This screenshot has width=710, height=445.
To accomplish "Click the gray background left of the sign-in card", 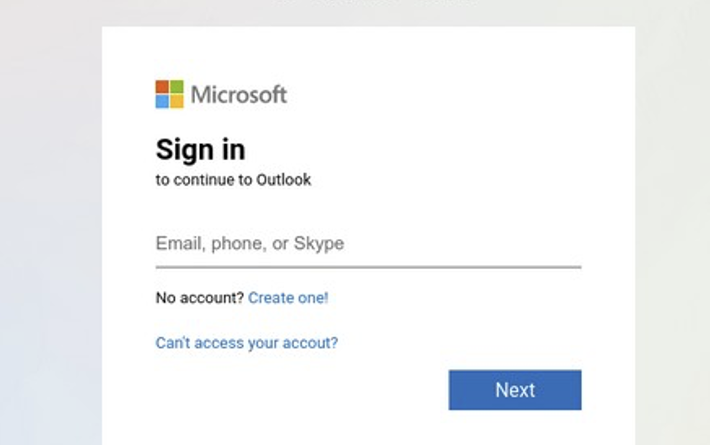I will tap(51, 226).
